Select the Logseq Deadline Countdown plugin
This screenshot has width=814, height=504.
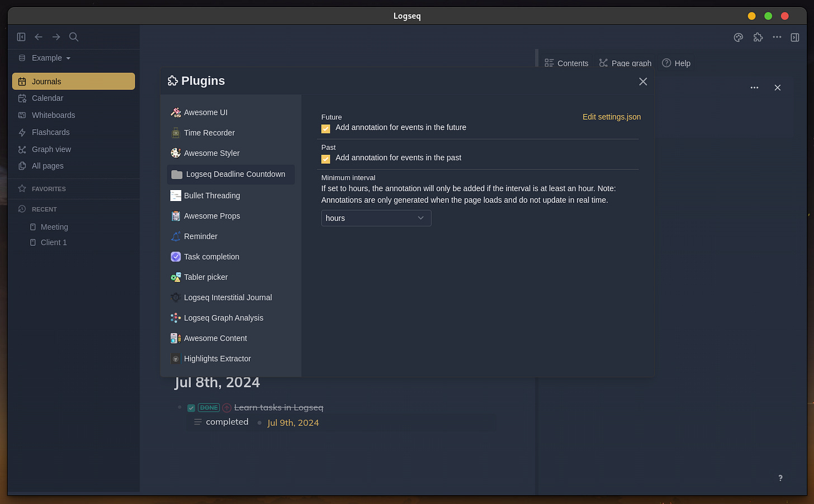click(230, 174)
